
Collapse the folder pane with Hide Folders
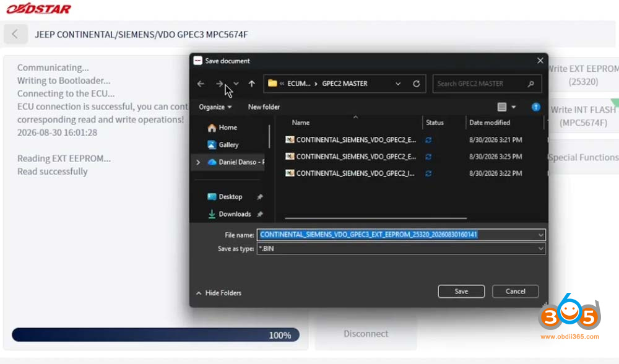coord(219,293)
